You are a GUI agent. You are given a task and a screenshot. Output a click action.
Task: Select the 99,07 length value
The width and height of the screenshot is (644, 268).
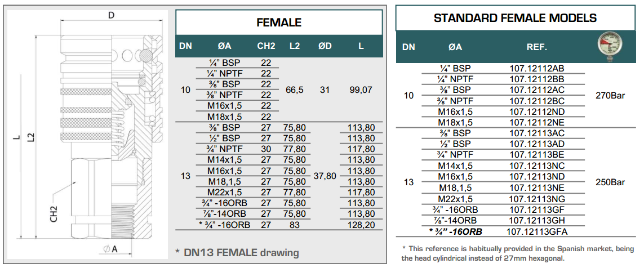click(361, 90)
